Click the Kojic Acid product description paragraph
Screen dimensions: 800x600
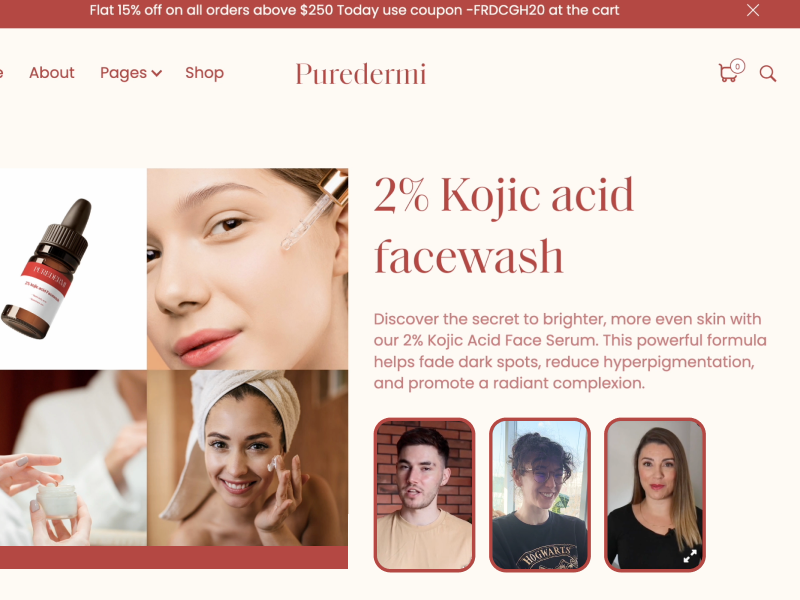click(x=570, y=351)
